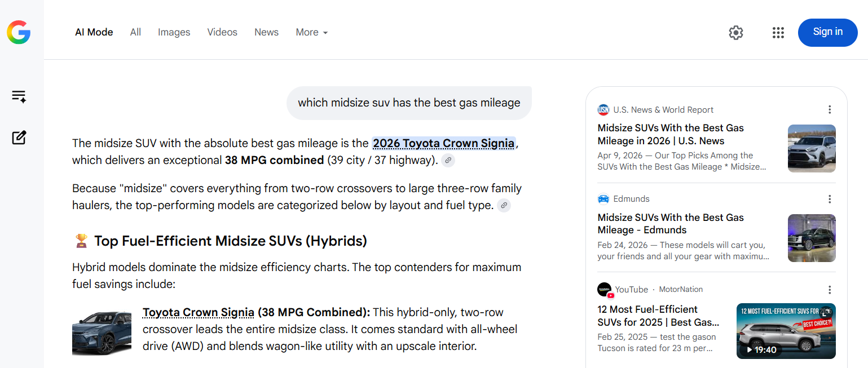The image size is (868, 368).
Task: Click MotorNation channel name
Action: pyautogui.click(x=681, y=290)
